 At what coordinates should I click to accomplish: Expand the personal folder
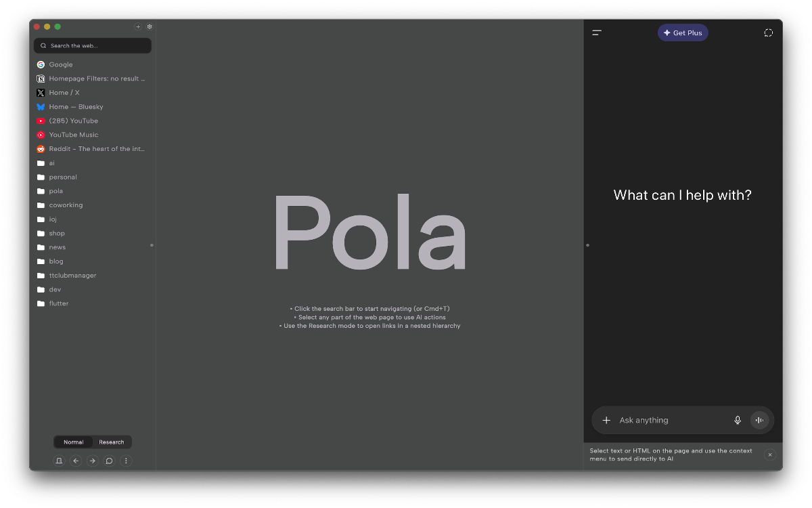pos(93,177)
